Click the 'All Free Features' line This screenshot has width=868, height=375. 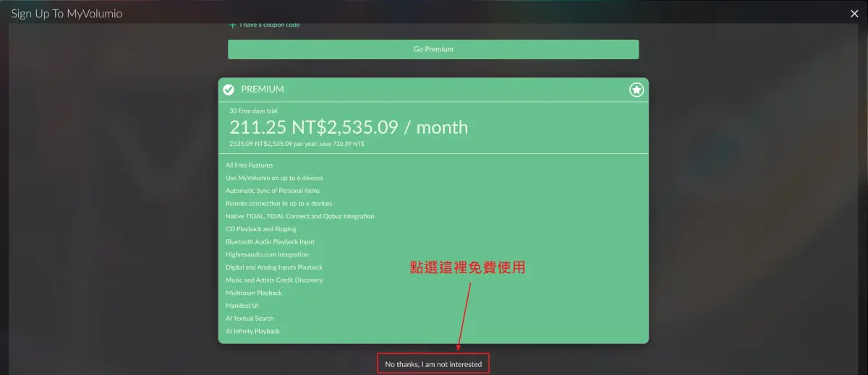pyautogui.click(x=250, y=165)
